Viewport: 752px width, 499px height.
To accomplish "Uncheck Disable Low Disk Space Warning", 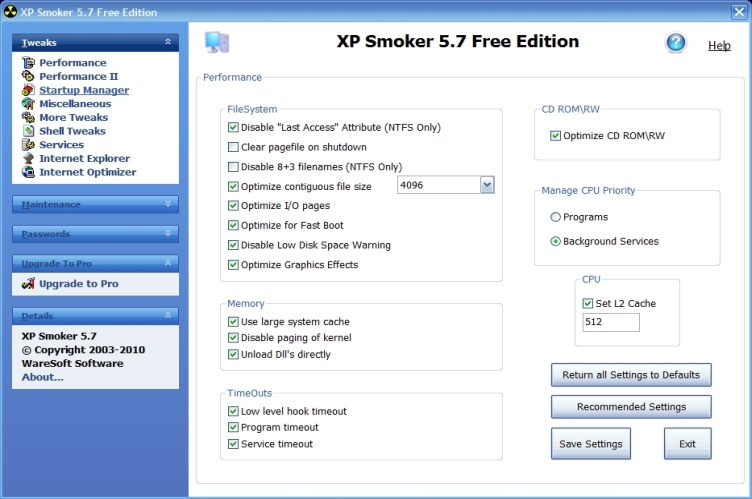I will [x=233, y=245].
